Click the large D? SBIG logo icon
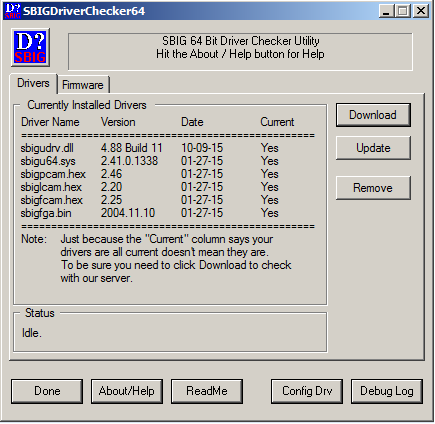This screenshot has width=435, height=424. point(30,47)
